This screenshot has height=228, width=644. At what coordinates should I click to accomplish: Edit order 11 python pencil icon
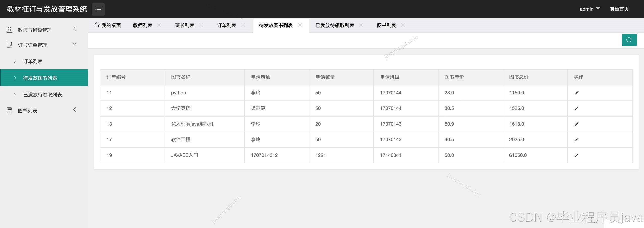pos(577,93)
